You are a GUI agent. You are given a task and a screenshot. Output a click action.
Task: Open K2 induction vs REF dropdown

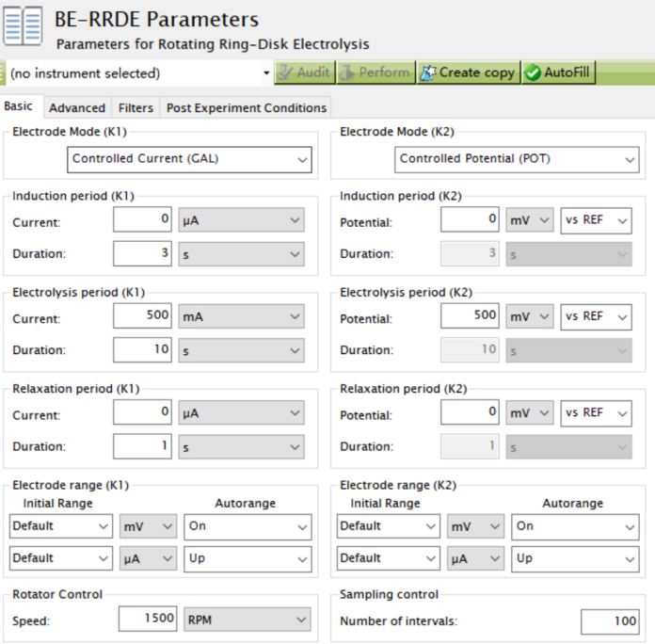pos(596,220)
